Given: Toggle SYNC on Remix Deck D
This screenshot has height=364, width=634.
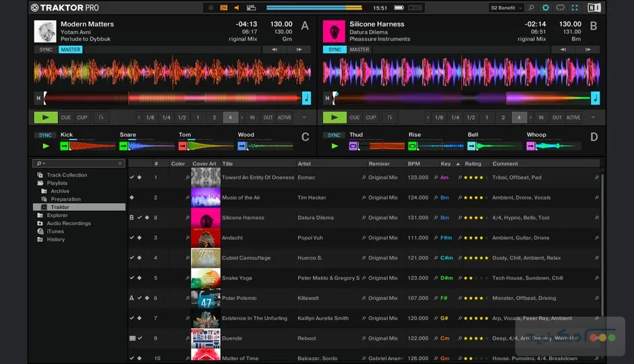Looking at the screenshot, I should (334, 135).
